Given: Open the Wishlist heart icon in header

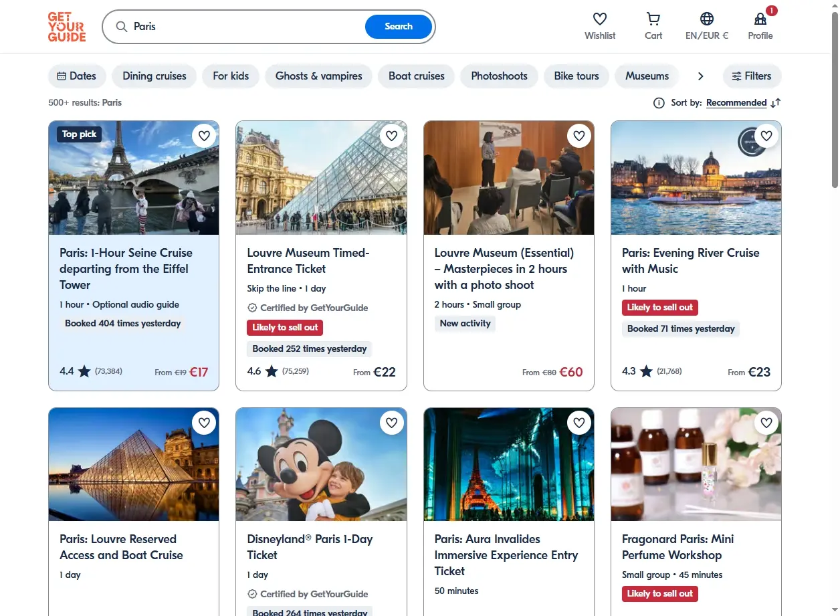Looking at the screenshot, I should point(600,19).
